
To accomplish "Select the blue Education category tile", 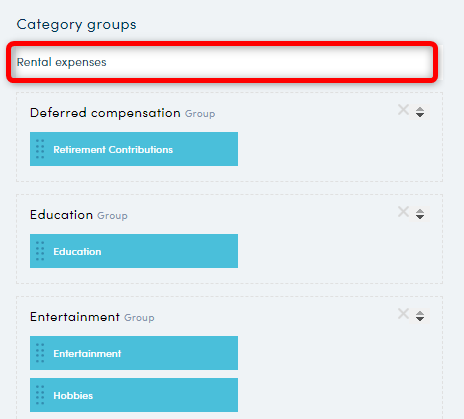I will (x=134, y=251).
